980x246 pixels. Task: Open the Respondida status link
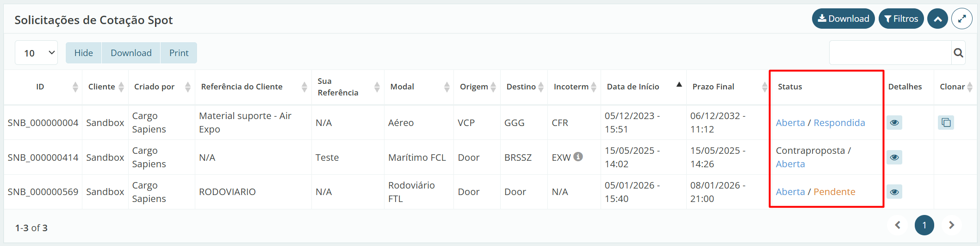[x=839, y=123]
